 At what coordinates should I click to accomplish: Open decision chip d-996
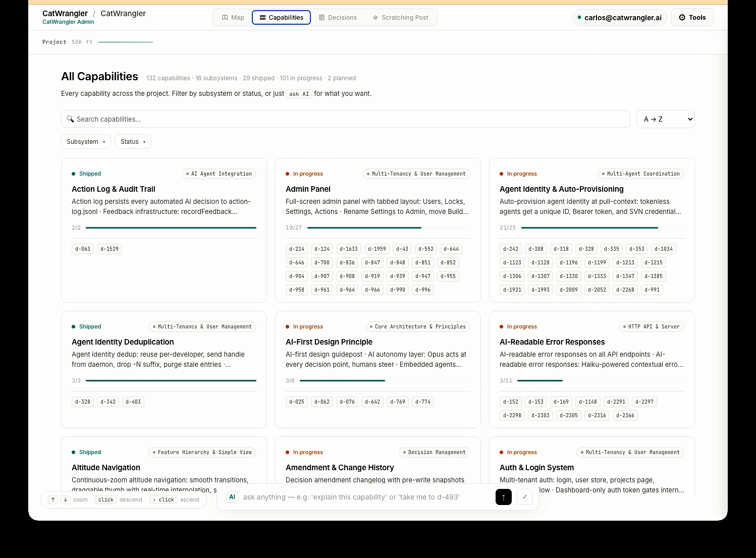pos(423,290)
